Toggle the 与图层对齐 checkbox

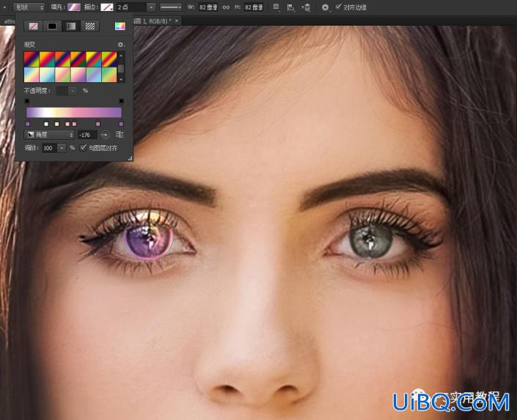(83, 147)
